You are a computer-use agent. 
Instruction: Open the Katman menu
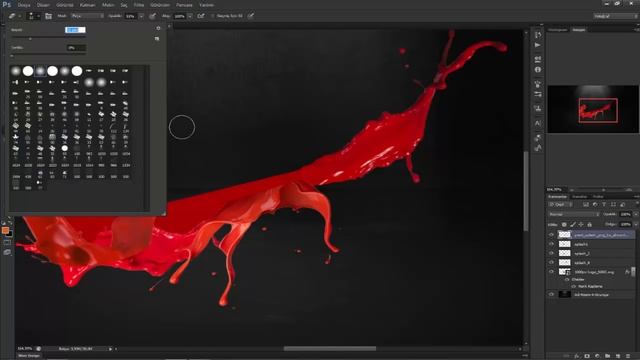click(87, 5)
